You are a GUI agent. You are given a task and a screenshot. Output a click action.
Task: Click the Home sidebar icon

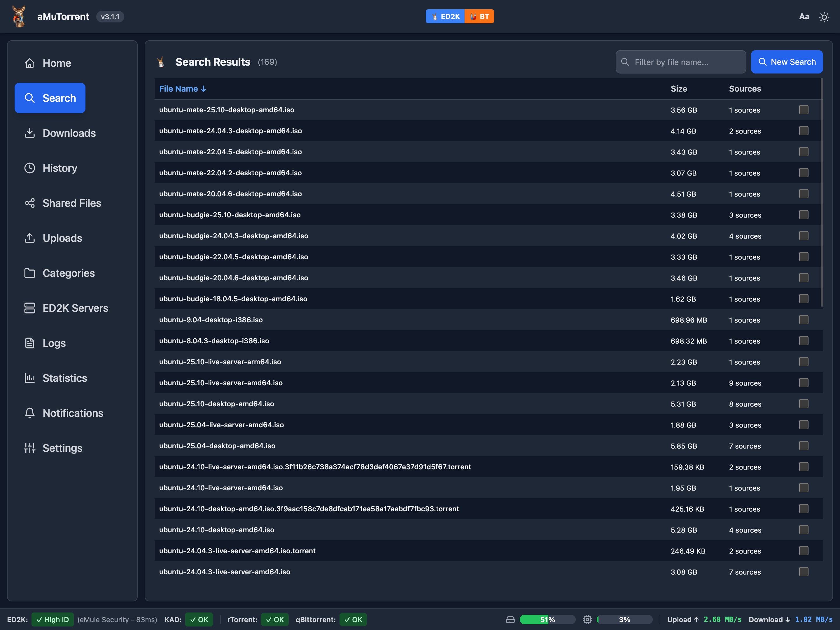(x=30, y=63)
